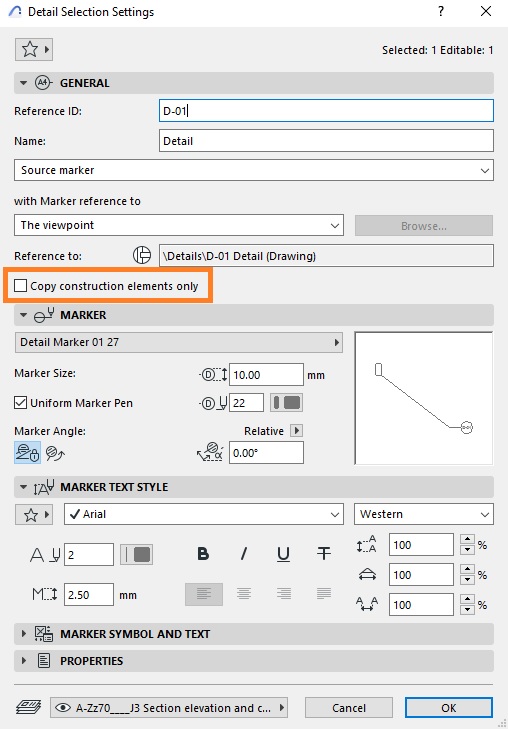Click the marker angle 0.00° field

pos(266,452)
